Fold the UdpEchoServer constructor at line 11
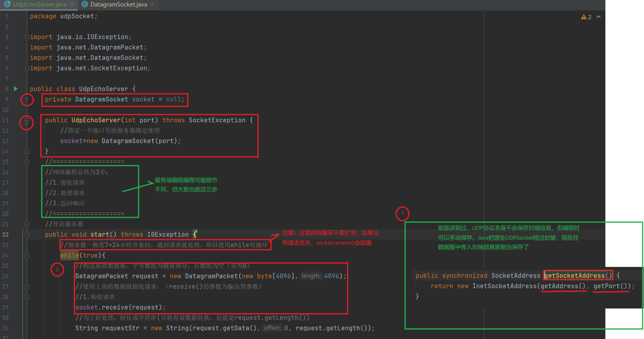Viewport: 644px width, 339px height. (27, 120)
